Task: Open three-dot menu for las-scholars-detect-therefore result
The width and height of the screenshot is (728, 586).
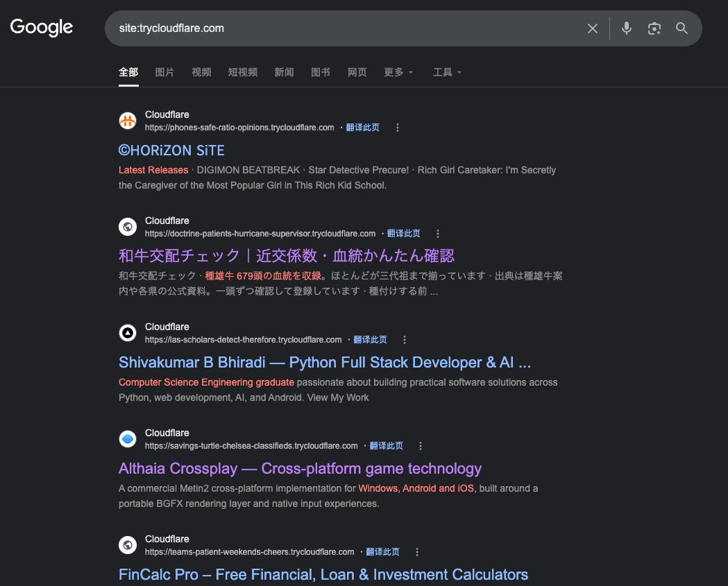Action: click(405, 340)
